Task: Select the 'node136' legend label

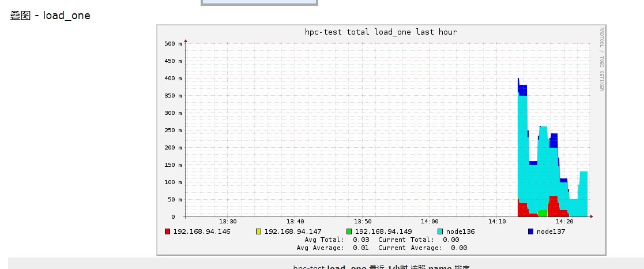Action: click(x=461, y=231)
